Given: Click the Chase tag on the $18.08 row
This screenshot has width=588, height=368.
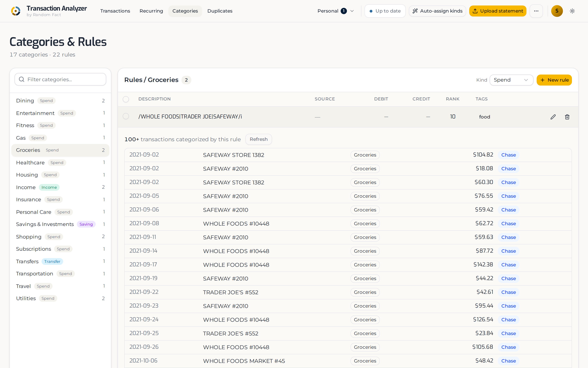Looking at the screenshot, I should click(x=508, y=169).
